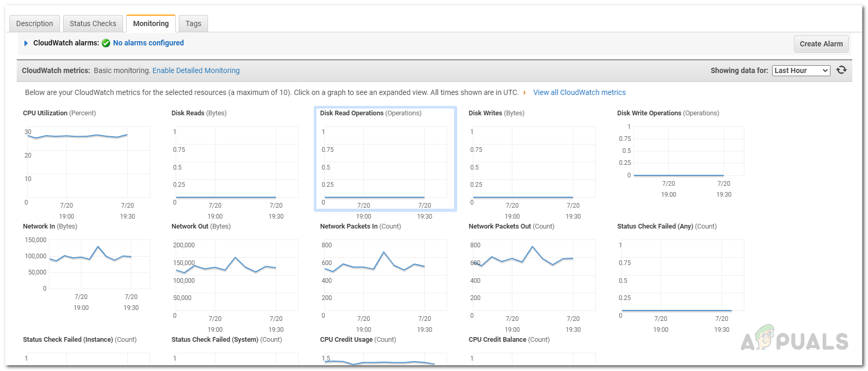Open the Last Hour time range dropdown
This screenshot has height=371, width=868.
[x=801, y=70]
